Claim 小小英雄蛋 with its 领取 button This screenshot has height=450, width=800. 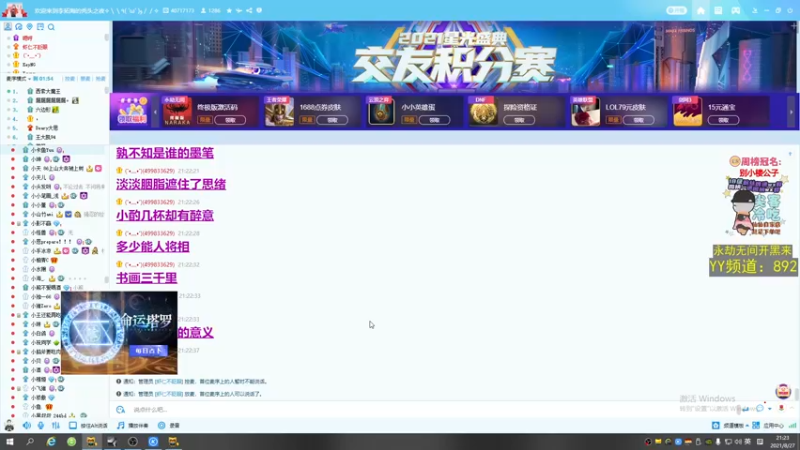(434, 120)
